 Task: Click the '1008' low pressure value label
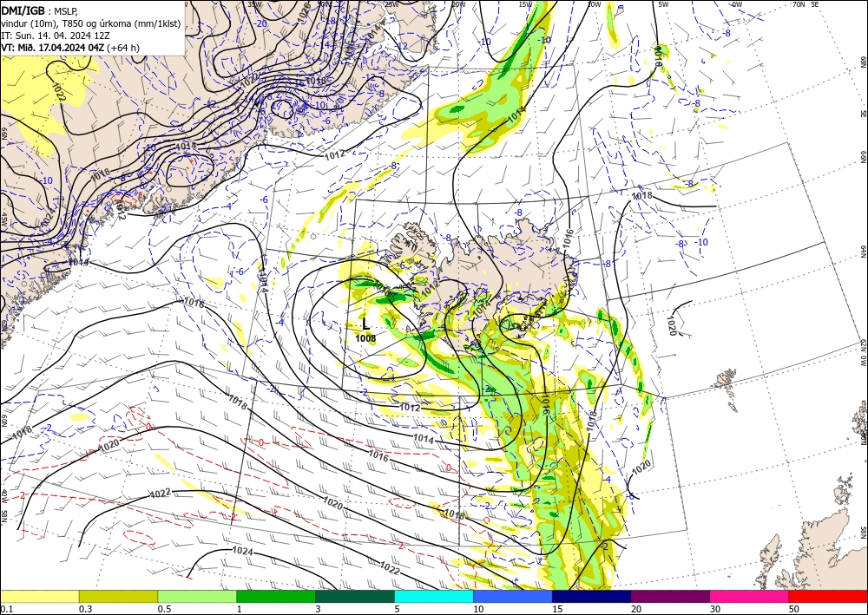[x=365, y=338]
